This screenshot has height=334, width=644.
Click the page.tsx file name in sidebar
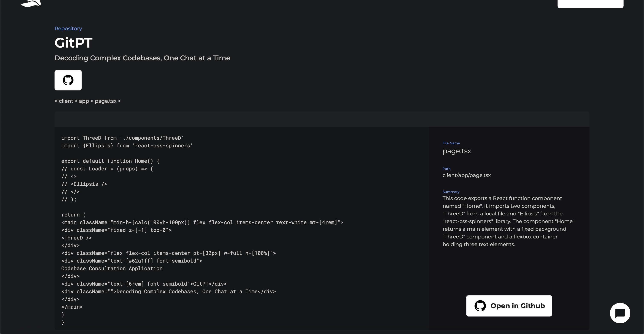457,151
